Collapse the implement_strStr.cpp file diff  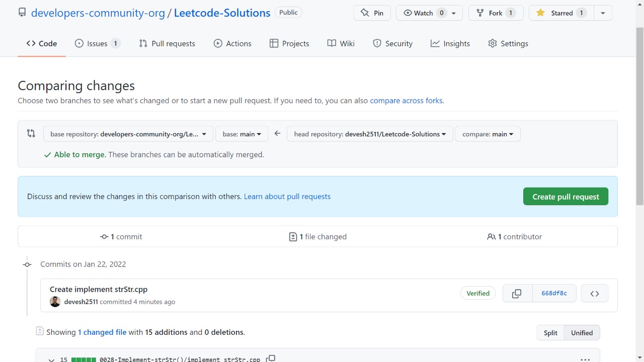tap(51, 359)
